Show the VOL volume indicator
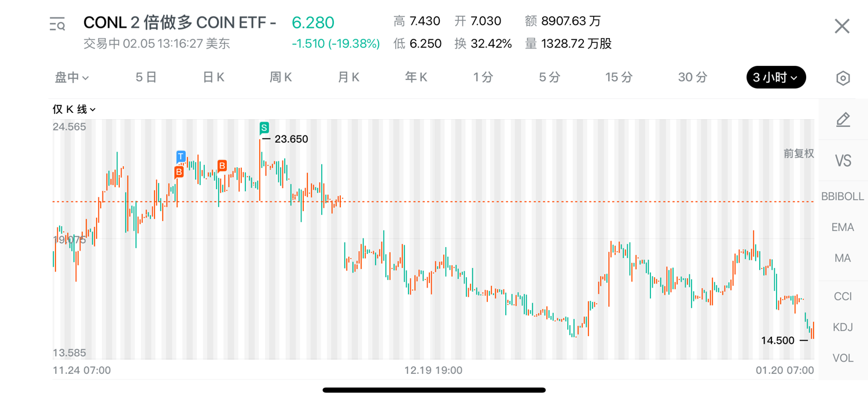 pyautogui.click(x=843, y=358)
